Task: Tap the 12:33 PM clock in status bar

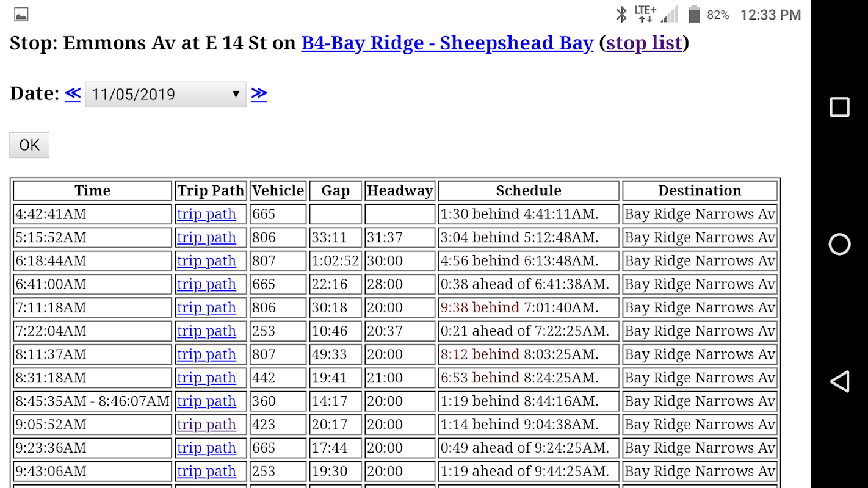Action: [770, 15]
